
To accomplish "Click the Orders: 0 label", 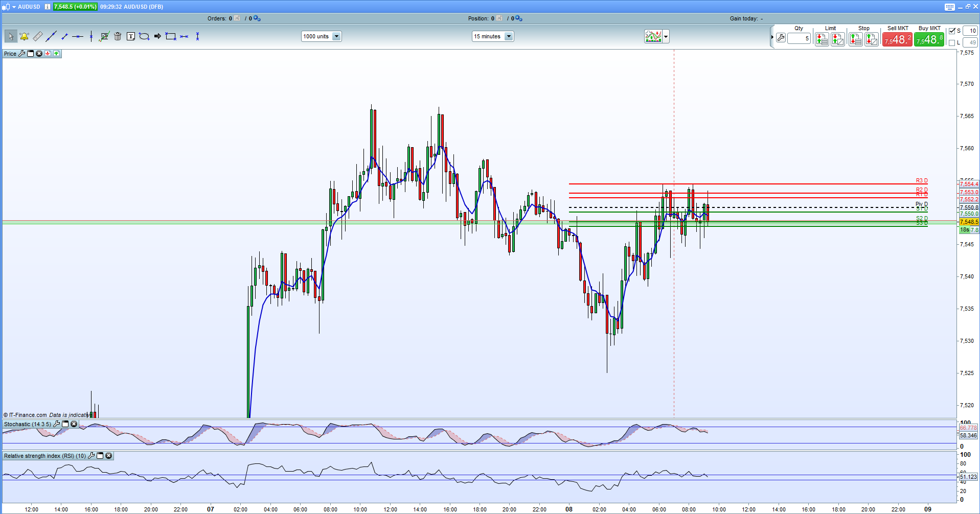I will (x=220, y=18).
